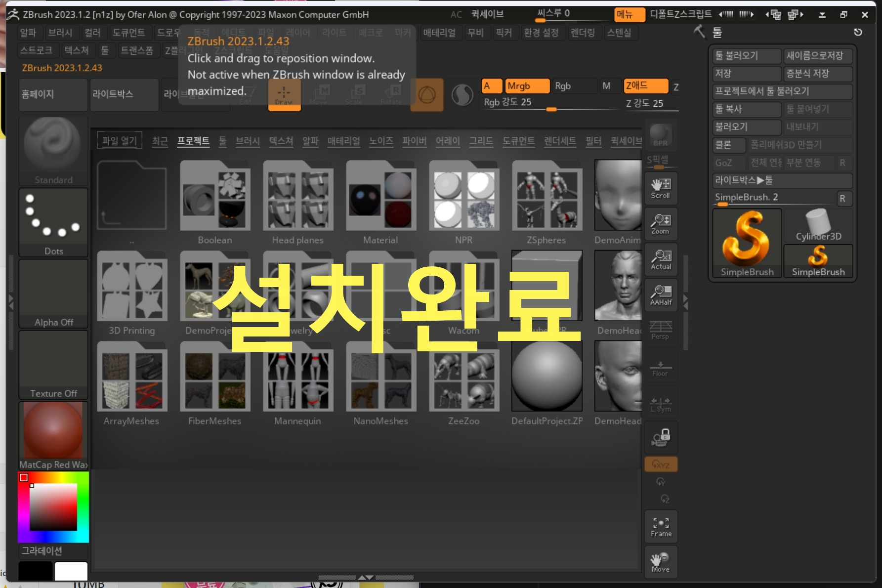Viewport: 882px width, 588px height.
Task: Pick a color in the color picker
Action: coord(53,507)
